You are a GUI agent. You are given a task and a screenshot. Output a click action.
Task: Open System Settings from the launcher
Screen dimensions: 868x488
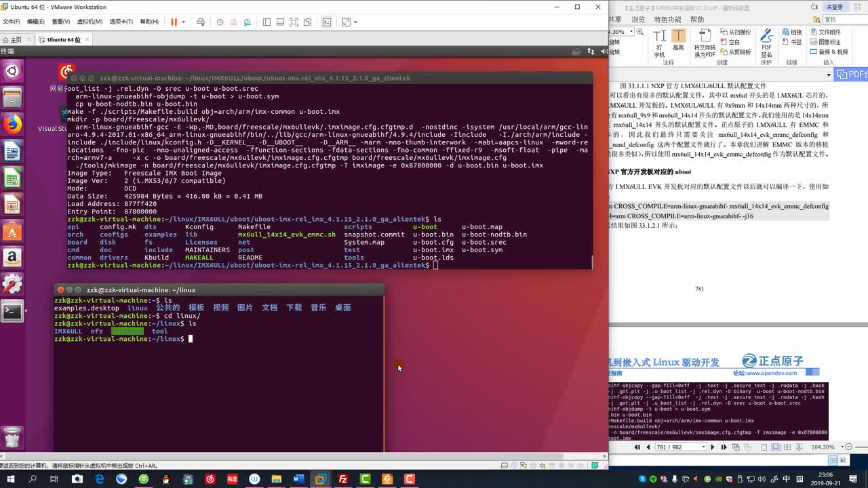click(x=12, y=285)
